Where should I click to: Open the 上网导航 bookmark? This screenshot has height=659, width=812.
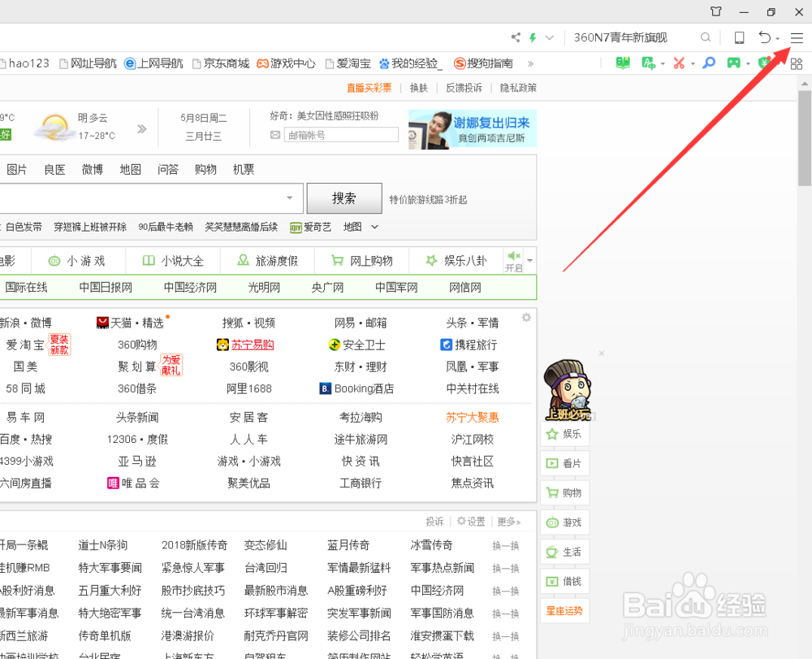[153, 63]
